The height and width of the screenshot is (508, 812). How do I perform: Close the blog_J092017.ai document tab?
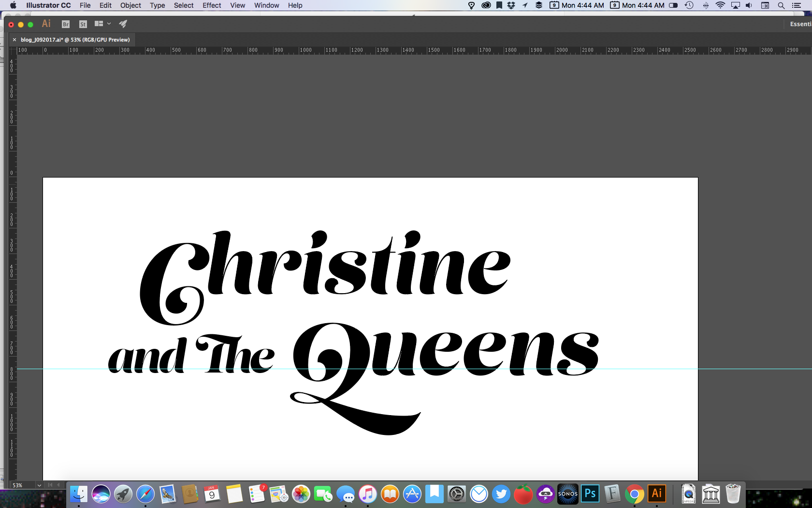[14, 40]
